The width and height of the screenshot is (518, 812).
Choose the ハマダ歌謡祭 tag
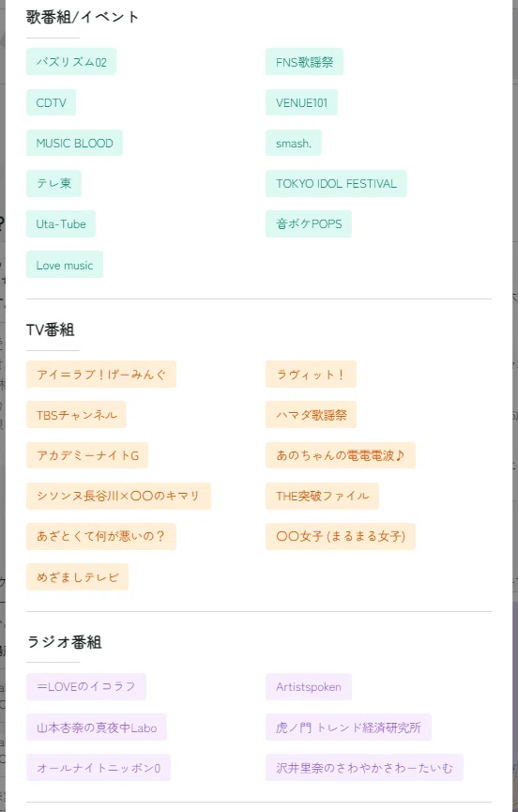point(311,415)
